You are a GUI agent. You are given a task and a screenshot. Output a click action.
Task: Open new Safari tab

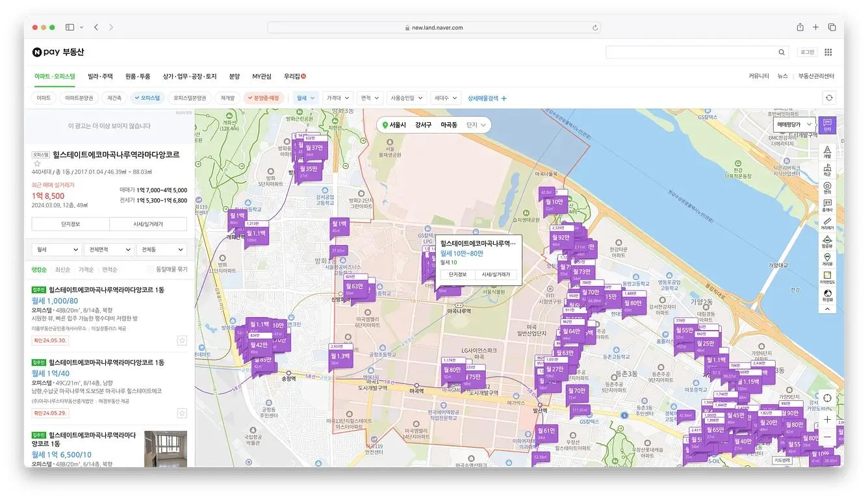point(816,27)
